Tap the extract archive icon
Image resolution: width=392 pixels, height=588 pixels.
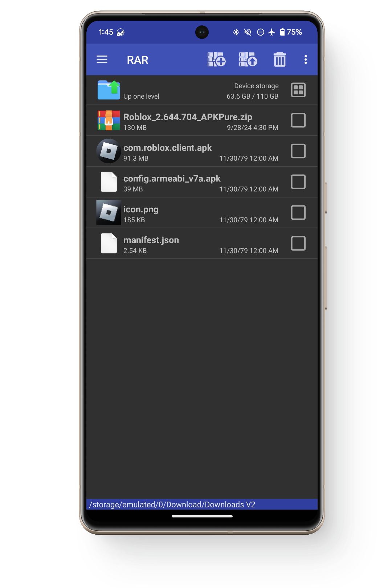(248, 60)
